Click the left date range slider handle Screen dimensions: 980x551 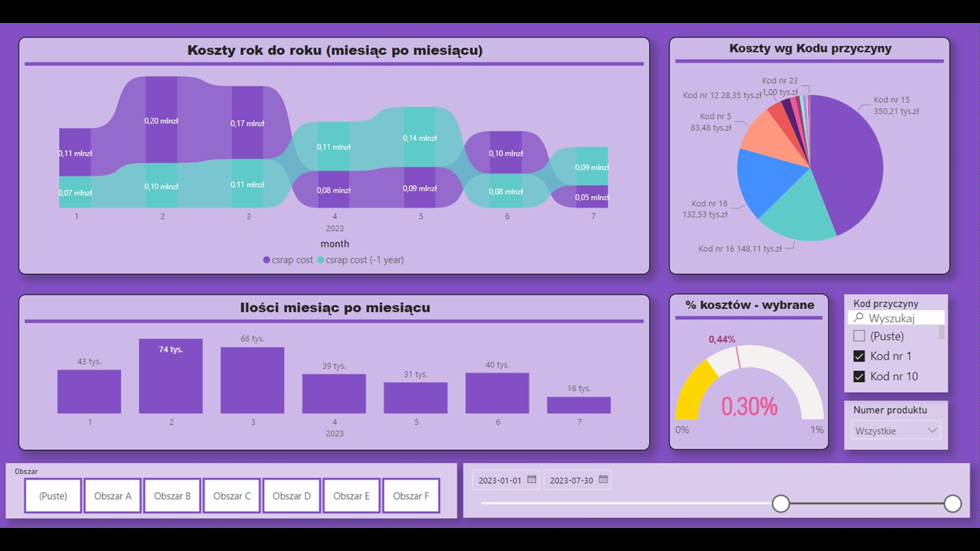780,504
